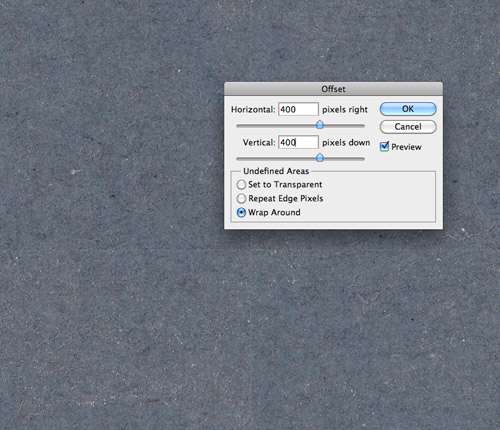Click the "pixels right" label
This screenshot has width=500, height=430.
pos(345,110)
